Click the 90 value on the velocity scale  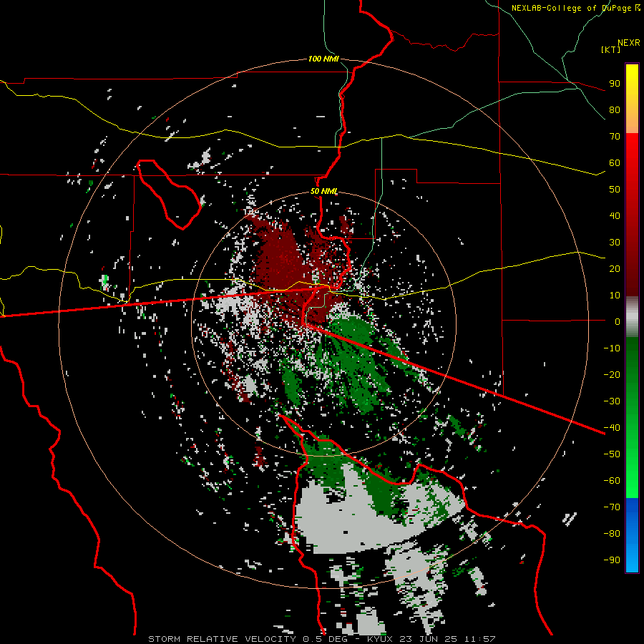(615, 84)
